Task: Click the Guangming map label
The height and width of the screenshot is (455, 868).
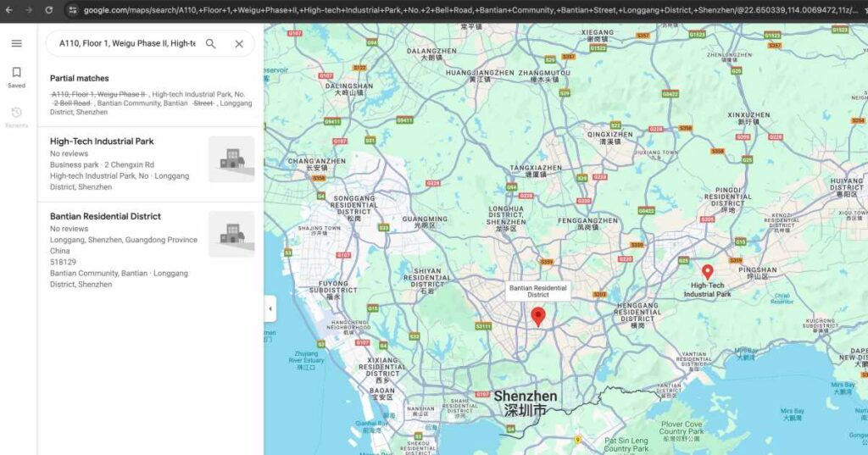Action: pos(426,222)
